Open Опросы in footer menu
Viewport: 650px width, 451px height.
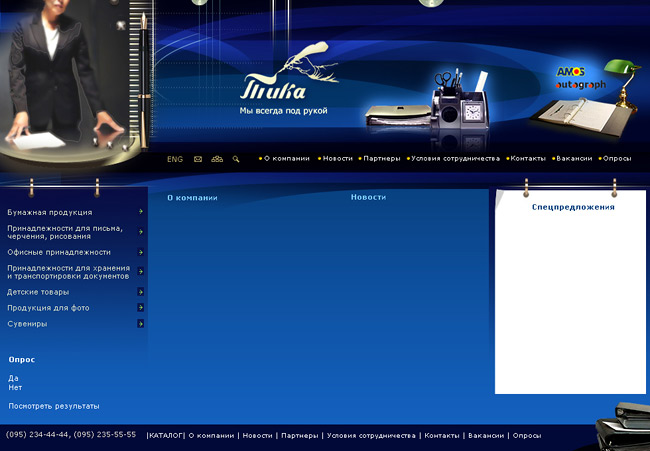527,436
